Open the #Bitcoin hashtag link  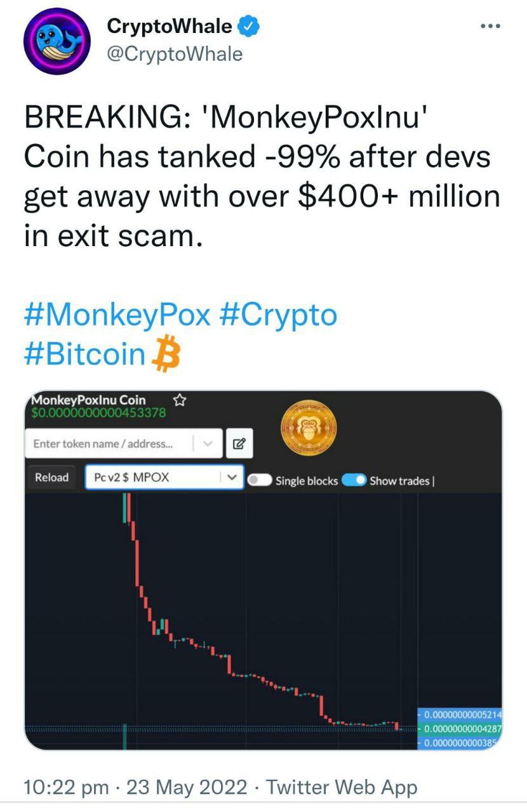click(84, 353)
